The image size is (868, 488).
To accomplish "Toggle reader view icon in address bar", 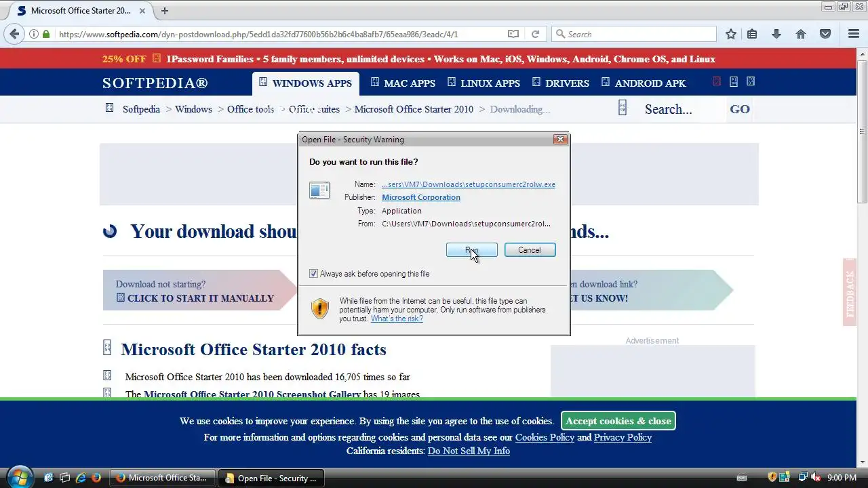I will point(513,34).
